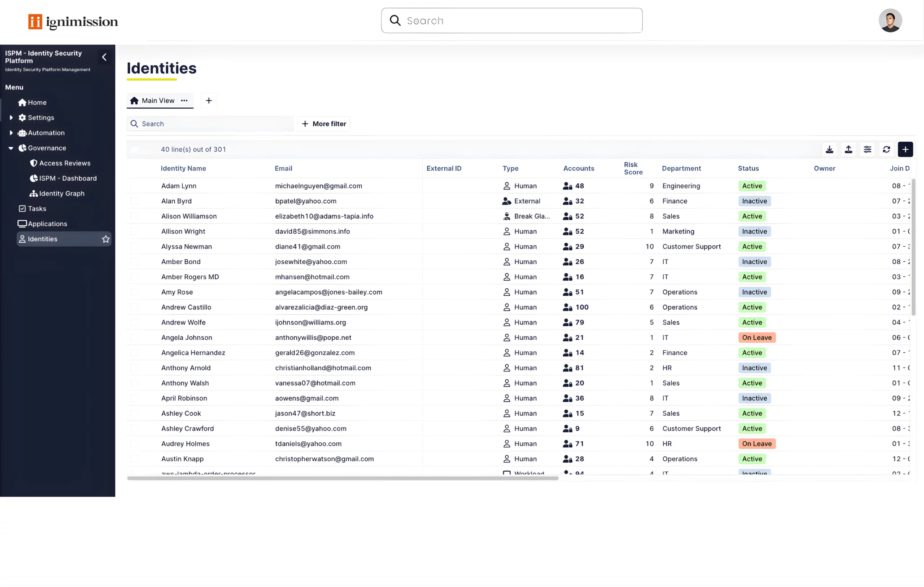Toggle the select-all checkbox in table header

(x=134, y=150)
